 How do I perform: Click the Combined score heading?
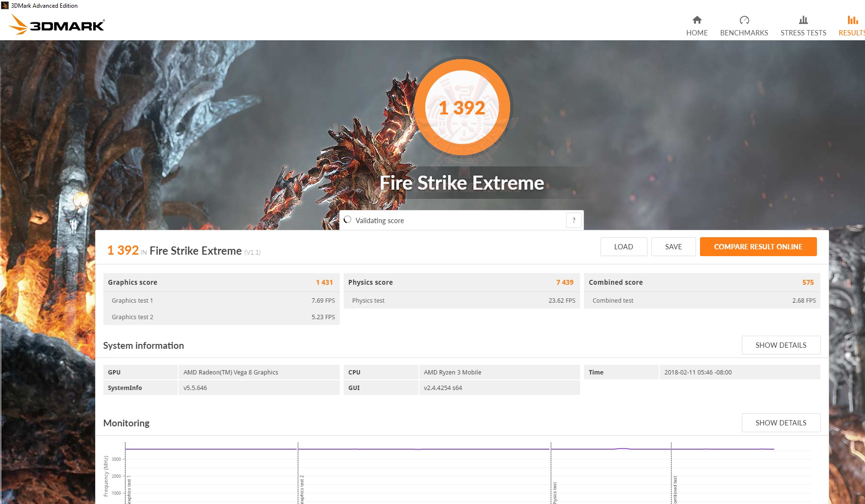click(x=615, y=282)
